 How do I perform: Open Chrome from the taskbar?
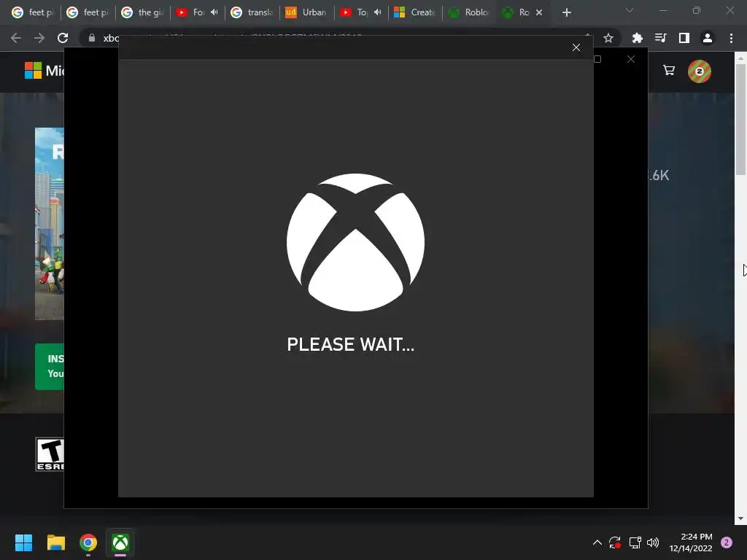(88, 542)
